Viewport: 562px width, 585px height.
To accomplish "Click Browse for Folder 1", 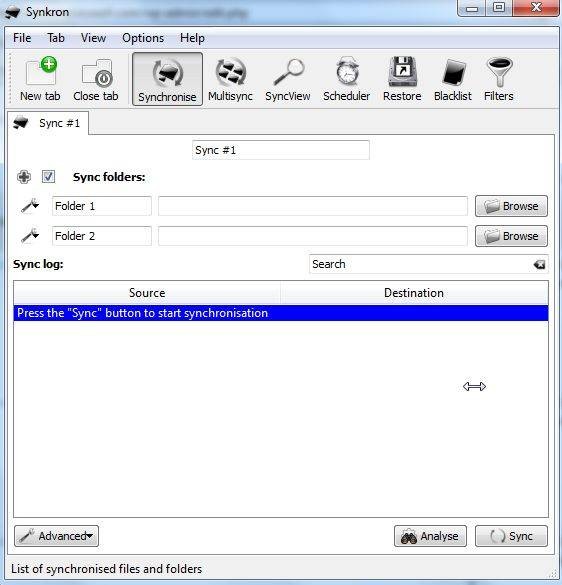I will [511, 206].
